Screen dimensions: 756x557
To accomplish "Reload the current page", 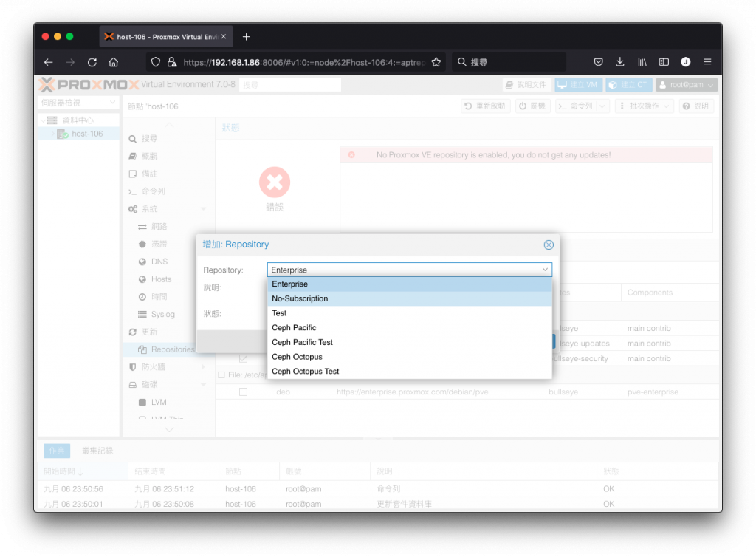I will point(92,62).
